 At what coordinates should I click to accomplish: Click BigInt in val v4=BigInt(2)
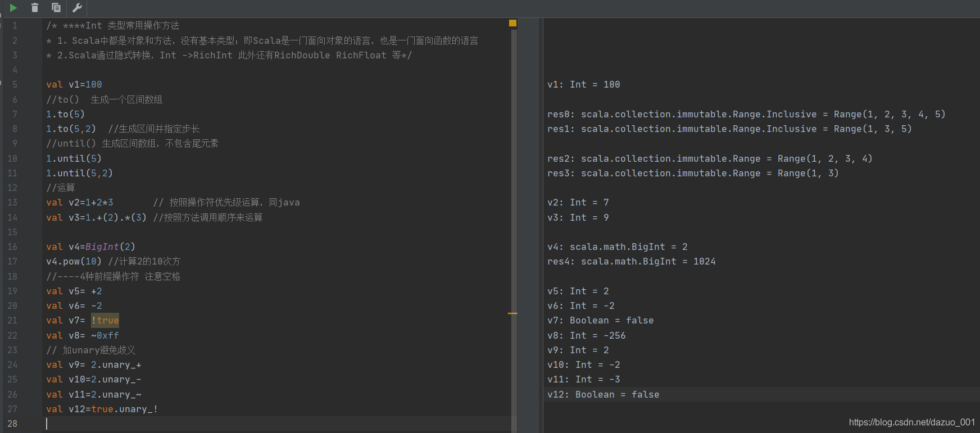102,247
